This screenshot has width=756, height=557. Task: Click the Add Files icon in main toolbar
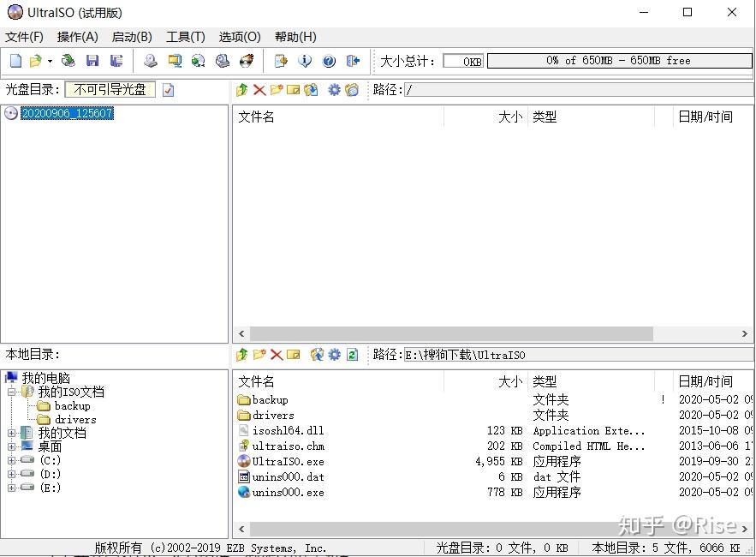coord(281,61)
